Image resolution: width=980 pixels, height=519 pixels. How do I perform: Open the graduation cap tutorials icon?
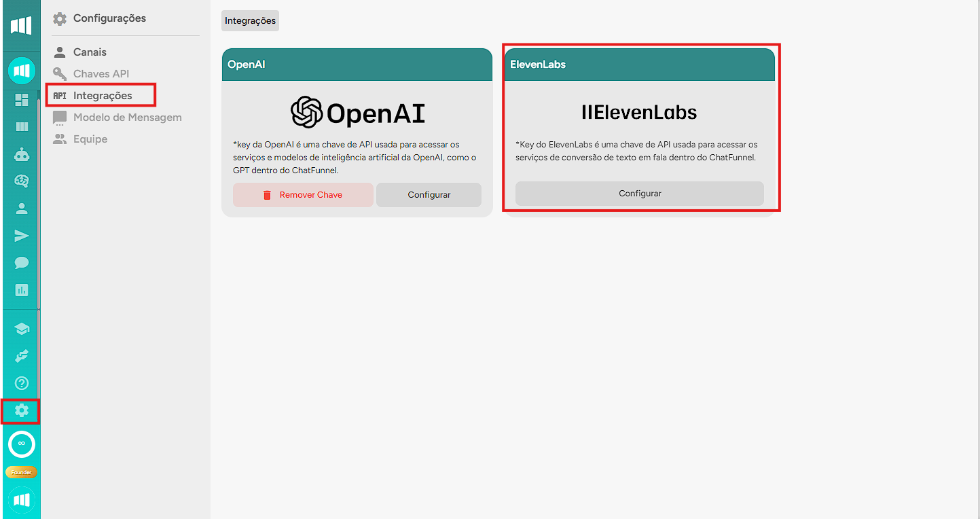(x=22, y=329)
